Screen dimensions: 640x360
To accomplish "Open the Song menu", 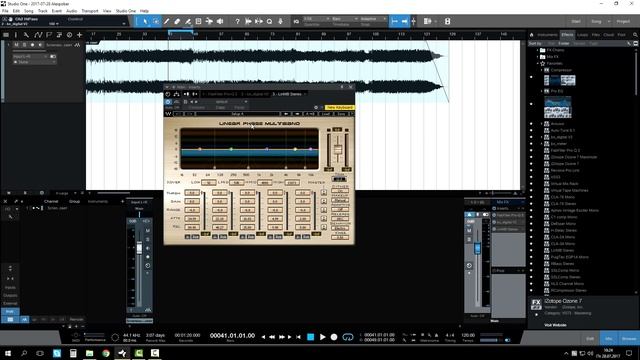I will (29, 11).
